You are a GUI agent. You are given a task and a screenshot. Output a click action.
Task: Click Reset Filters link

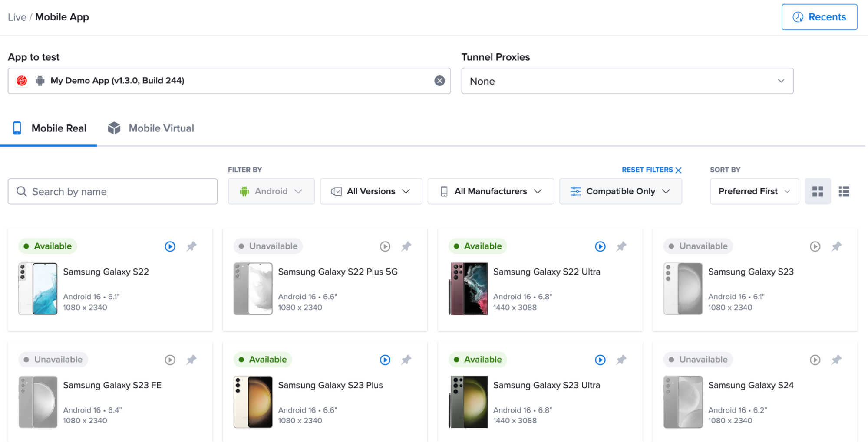pyautogui.click(x=651, y=170)
